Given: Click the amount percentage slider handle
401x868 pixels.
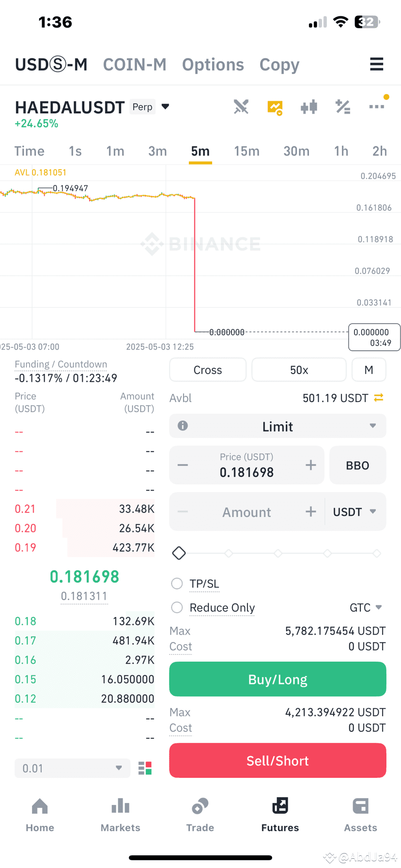Looking at the screenshot, I should pos(179,553).
